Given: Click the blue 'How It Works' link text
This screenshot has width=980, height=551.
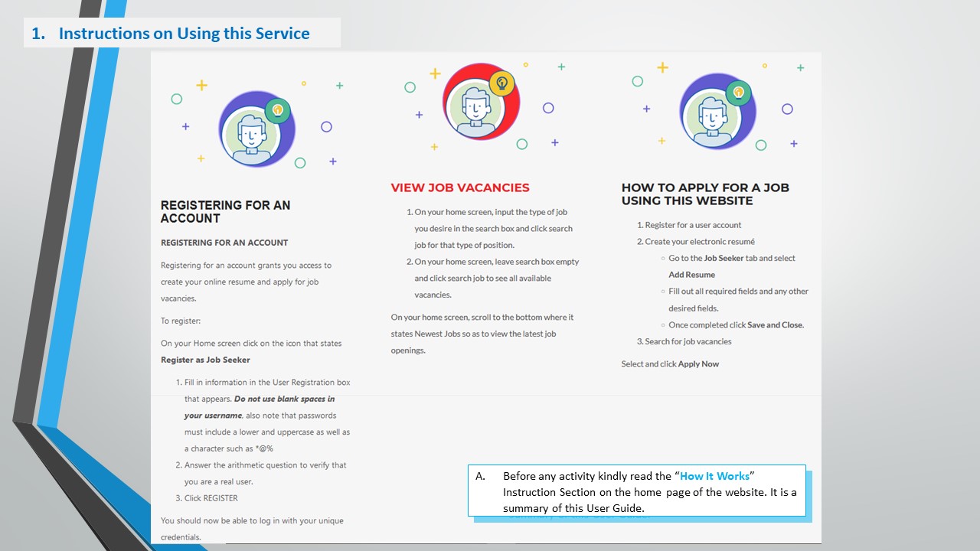Looking at the screenshot, I should pos(714,476).
